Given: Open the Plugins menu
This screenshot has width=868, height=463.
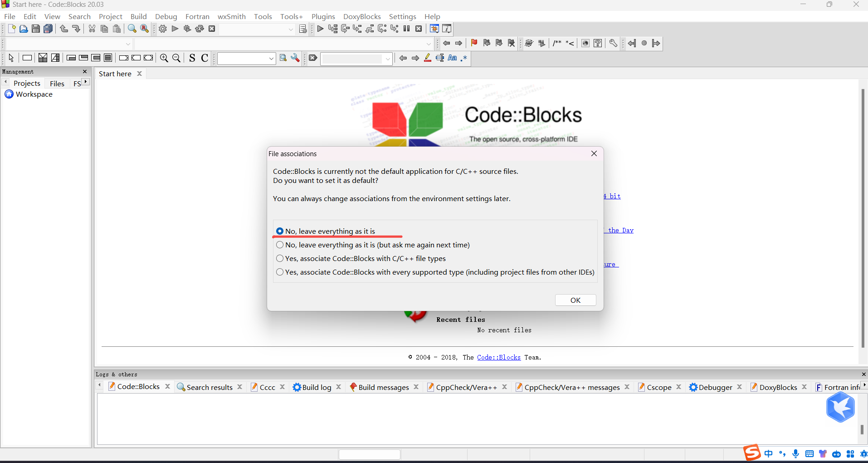Looking at the screenshot, I should 323,16.
